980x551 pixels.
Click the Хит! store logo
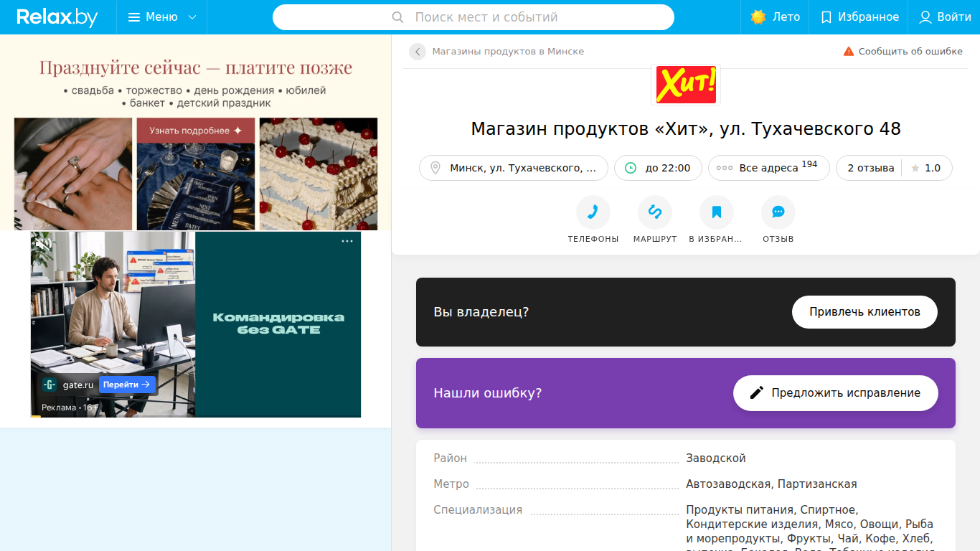click(686, 85)
